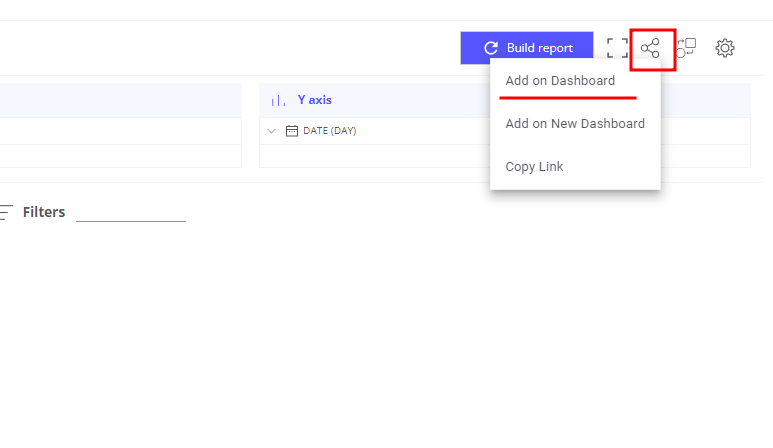Screen dimensions: 773x448
Task: Toggle fullscreen view with the brackets icon
Action: click(617, 48)
